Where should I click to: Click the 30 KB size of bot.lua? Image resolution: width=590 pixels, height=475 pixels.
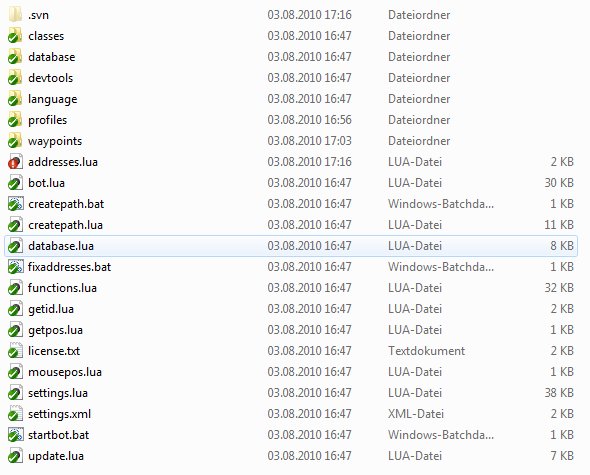click(559, 183)
